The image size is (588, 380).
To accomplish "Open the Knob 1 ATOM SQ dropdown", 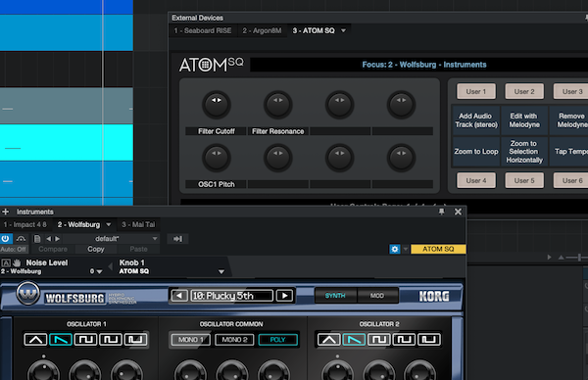I will pos(221,271).
